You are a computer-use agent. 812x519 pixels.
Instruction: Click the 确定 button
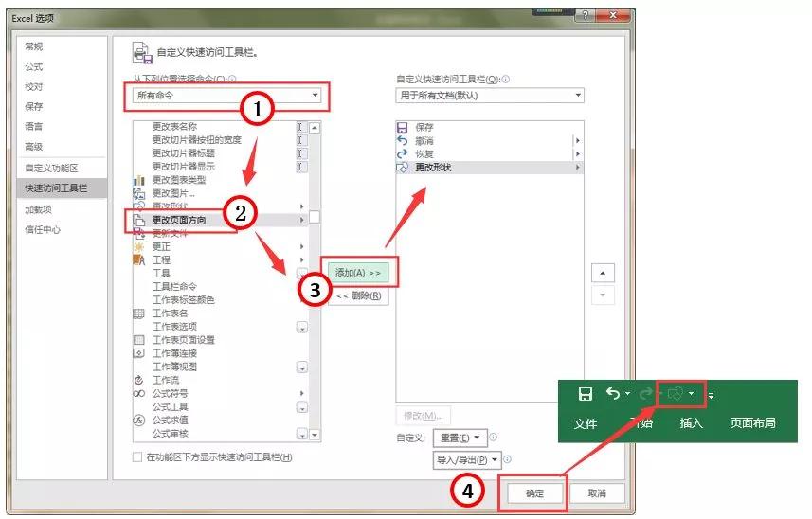point(535,493)
